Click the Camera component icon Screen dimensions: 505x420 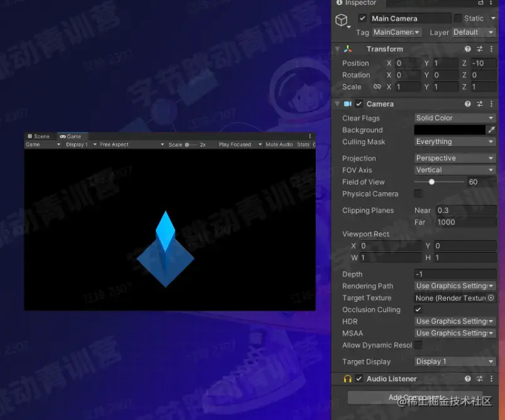click(348, 104)
